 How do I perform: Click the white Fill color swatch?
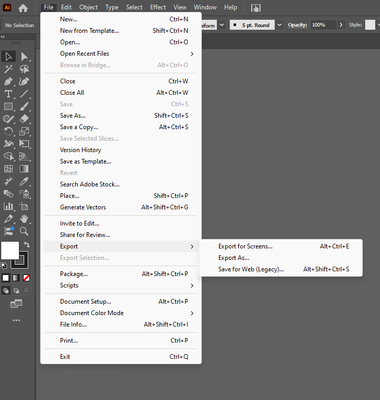10,250
